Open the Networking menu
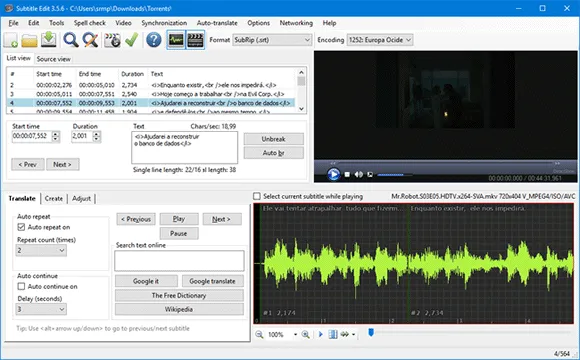This screenshot has width=580, height=360. pyautogui.click(x=296, y=23)
